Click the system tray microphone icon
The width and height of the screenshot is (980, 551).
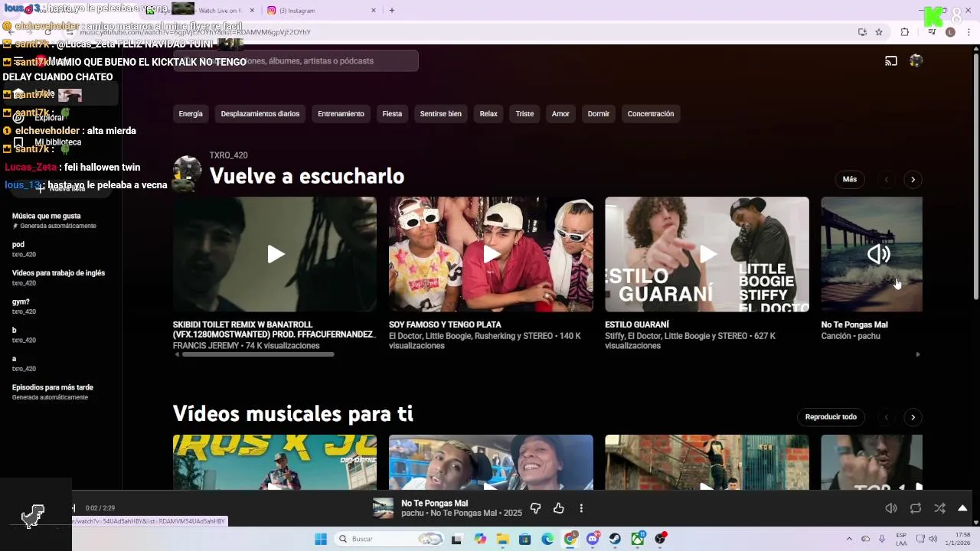882,539
